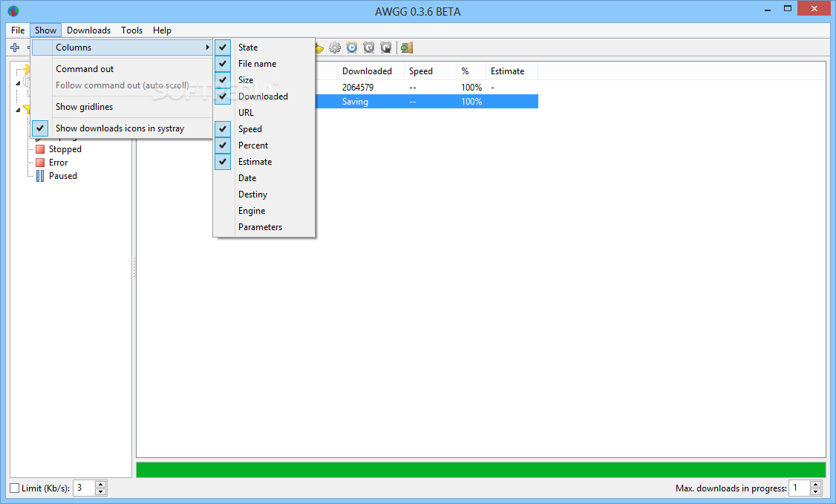836x504 pixels.
Task: Enable the URL column
Action: pyautogui.click(x=264, y=112)
